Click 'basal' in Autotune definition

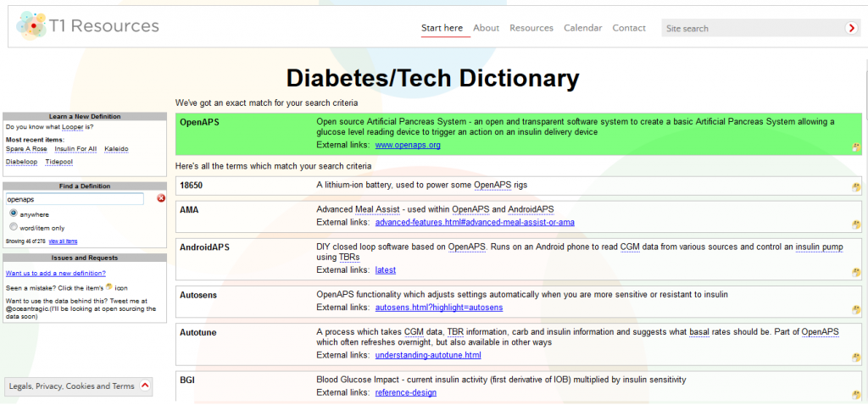700,331
